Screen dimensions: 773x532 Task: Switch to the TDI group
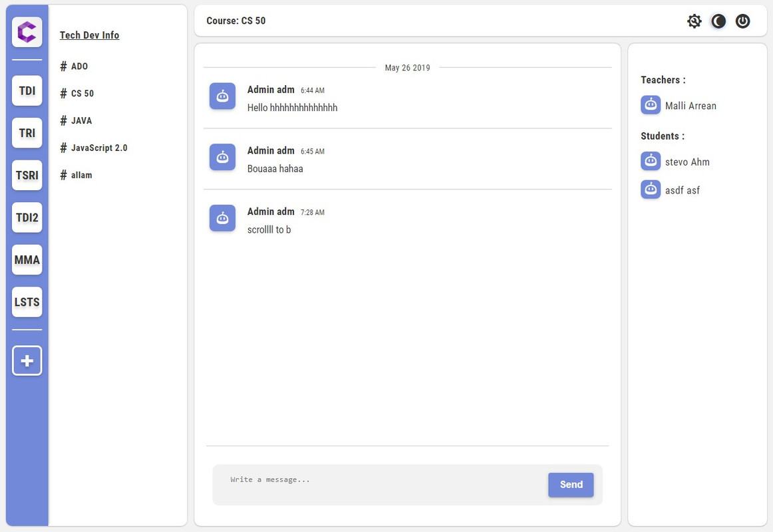(x=27, y=90)
